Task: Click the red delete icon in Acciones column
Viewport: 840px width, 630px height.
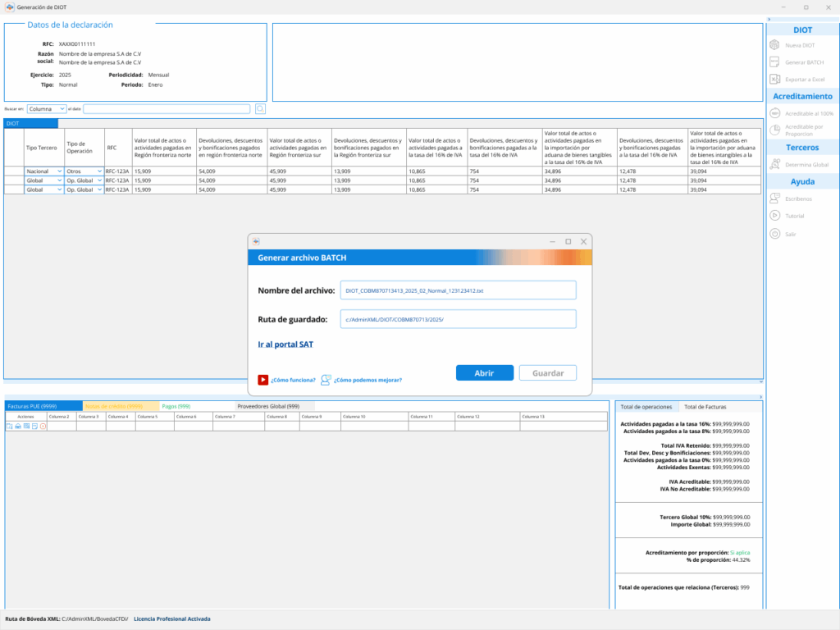Action: coord(43,427)
